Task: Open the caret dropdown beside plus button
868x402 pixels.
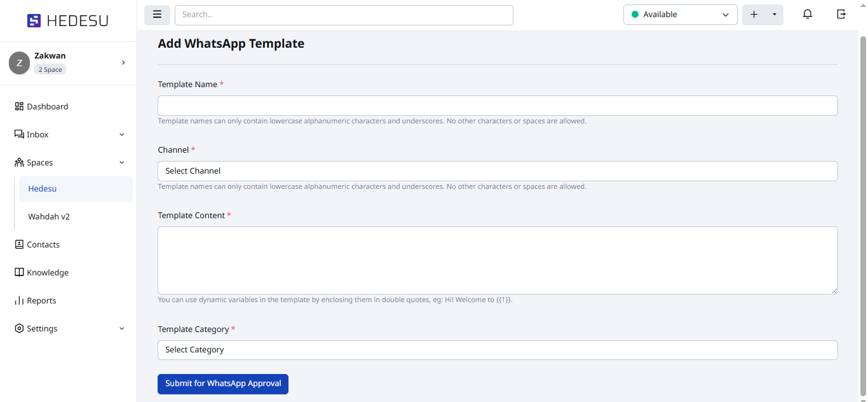Action: pos(774,15)
